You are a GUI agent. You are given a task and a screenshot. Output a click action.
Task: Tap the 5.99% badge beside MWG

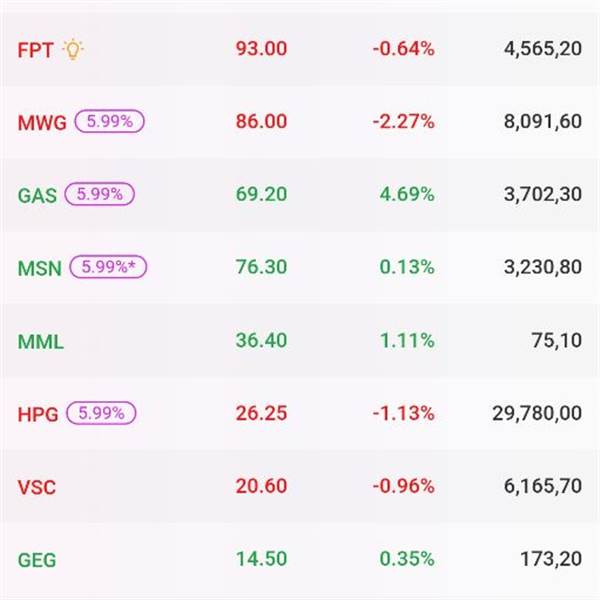point(110,122)
